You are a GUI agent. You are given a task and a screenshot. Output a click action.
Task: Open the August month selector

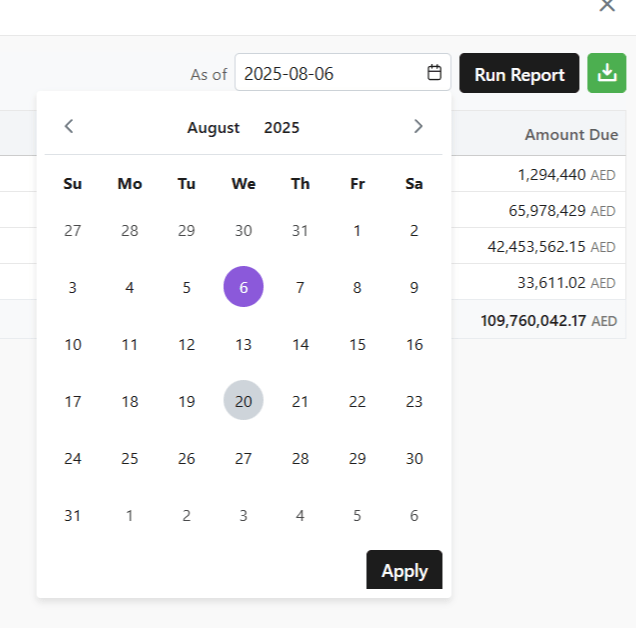[213, 128]
